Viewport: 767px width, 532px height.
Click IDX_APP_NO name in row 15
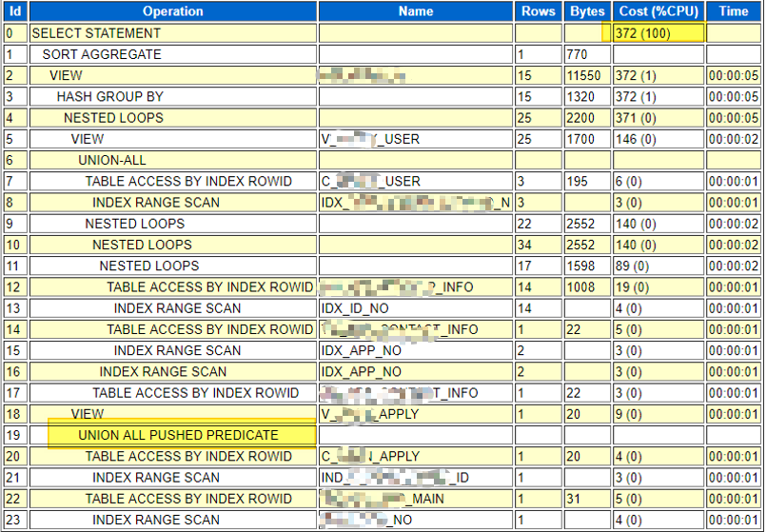click(x=361, y=350)
